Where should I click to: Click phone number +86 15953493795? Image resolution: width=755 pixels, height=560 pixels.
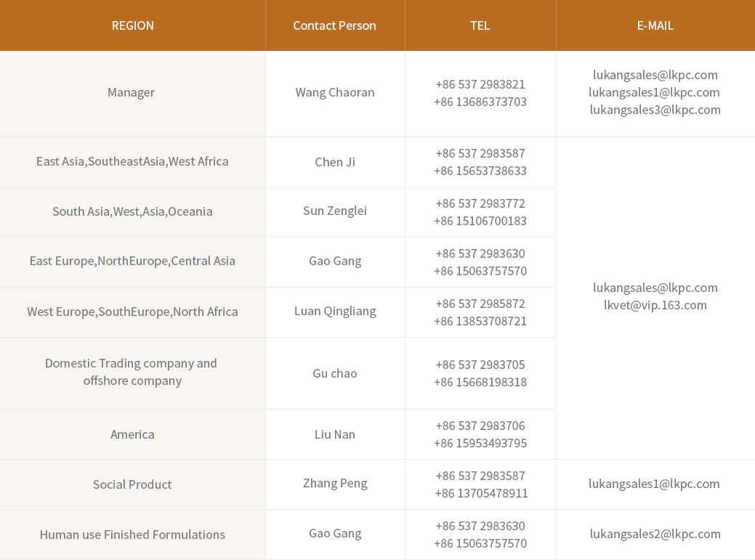pos(480,443)
